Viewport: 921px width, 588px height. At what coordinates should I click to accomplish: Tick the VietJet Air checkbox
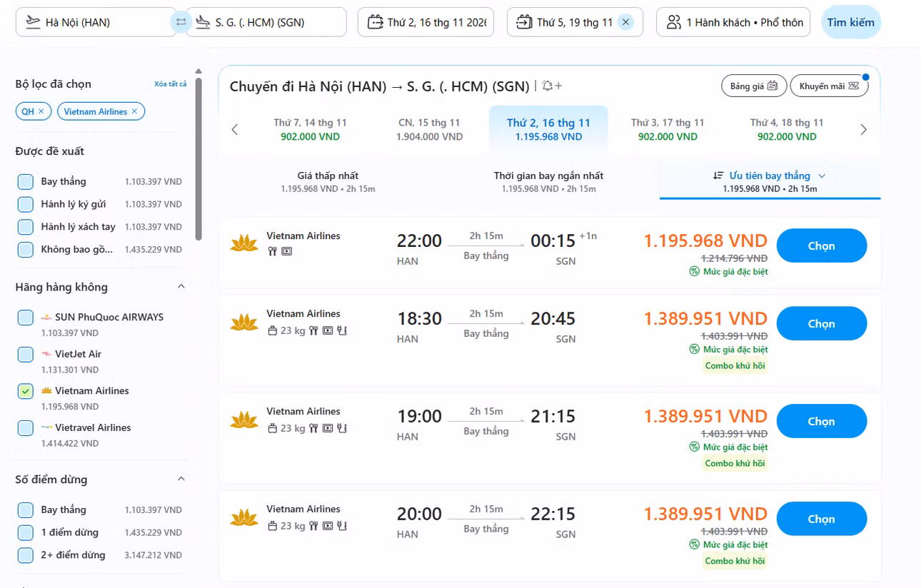(x=26, y=354)
